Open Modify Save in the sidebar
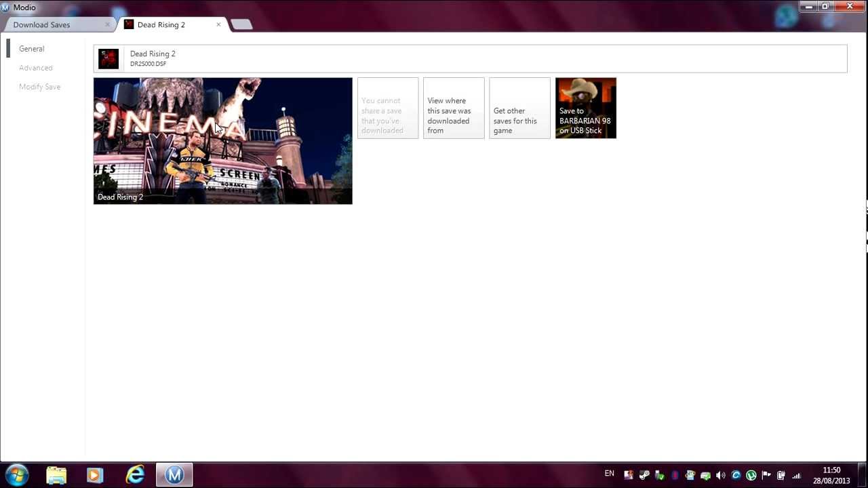868x488 pixels. pyautogui.click(x=40, y=87)
